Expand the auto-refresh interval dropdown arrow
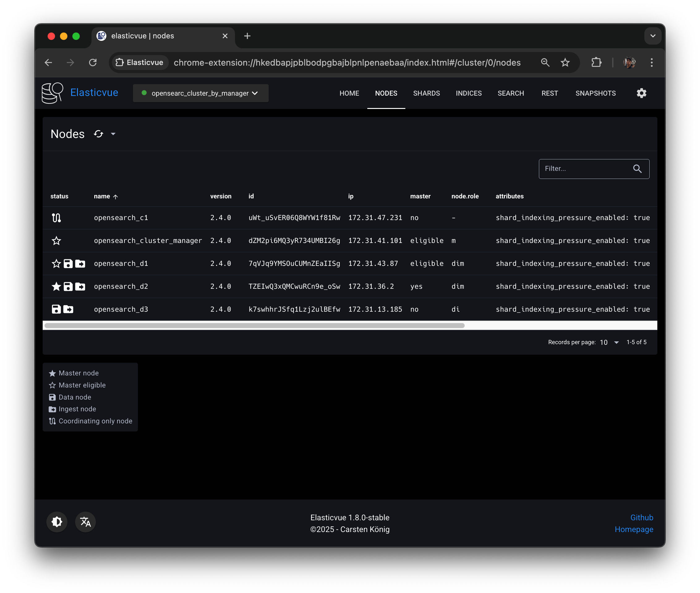Image resolution: width=700 pixels, height=593 pixels. click(113, 134)
